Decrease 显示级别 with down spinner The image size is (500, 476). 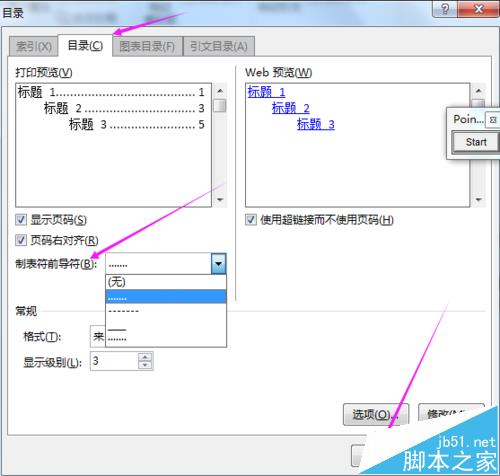[145, 365]
